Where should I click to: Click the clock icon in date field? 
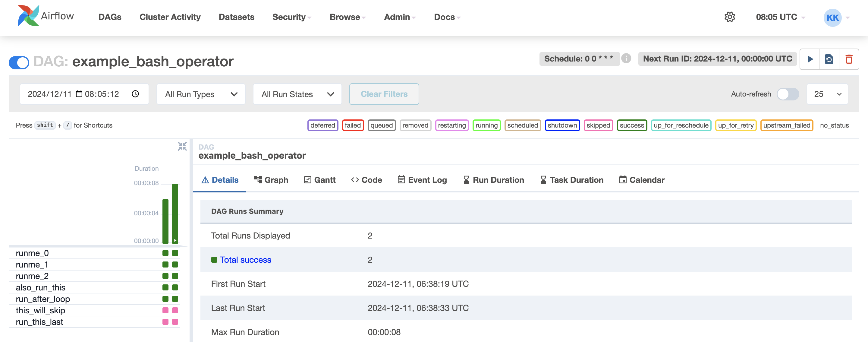[x=135, y=94]
